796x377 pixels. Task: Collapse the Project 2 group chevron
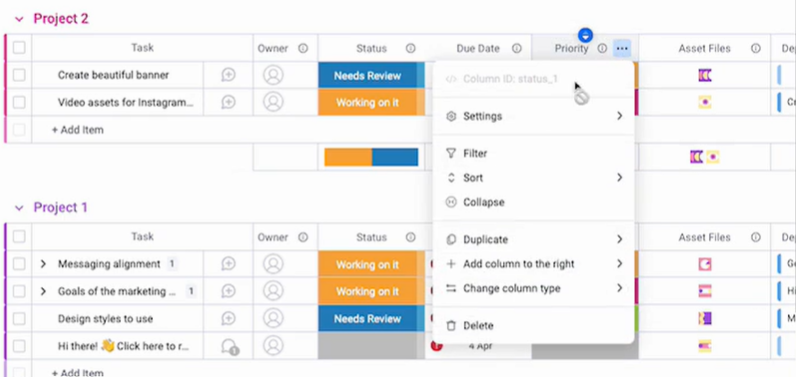[19, 19]
